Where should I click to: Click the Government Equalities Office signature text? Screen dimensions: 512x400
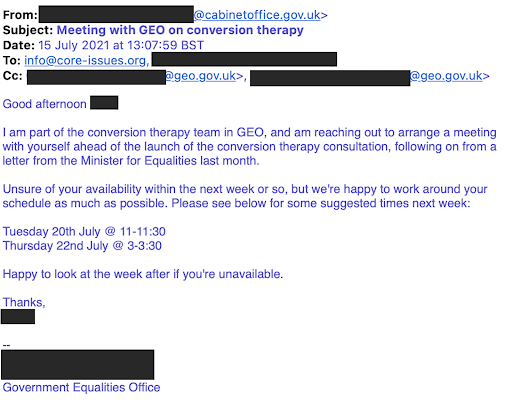pyautogui.click(x=81, y=387)
